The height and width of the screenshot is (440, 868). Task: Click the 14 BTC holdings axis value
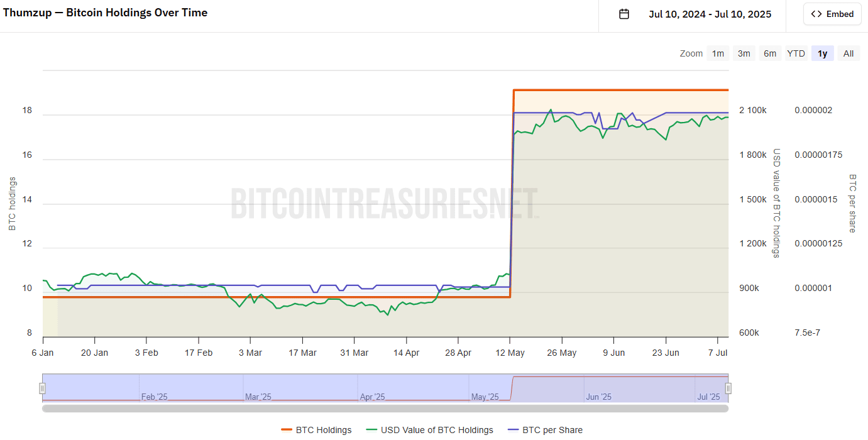point(27,199)
